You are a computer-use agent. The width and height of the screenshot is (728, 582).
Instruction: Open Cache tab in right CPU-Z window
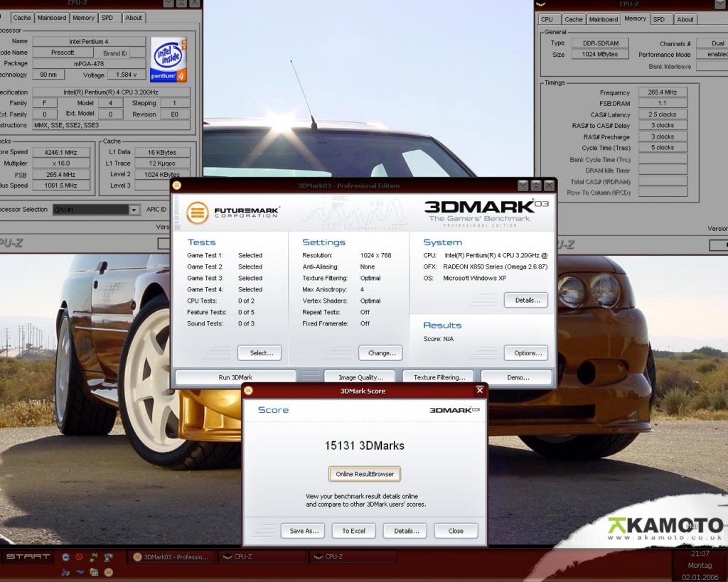(x=574, y=19)
